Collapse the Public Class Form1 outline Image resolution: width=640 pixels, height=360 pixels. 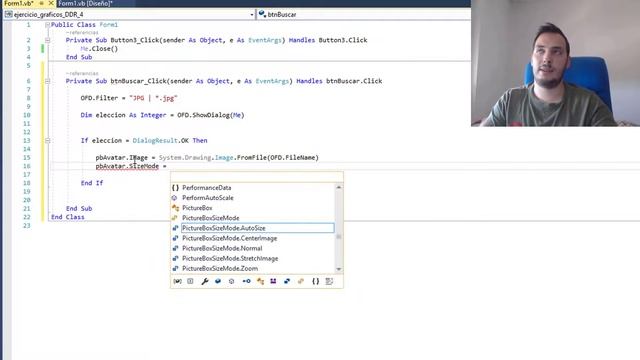pyautogui.click(x=47, y=25)
